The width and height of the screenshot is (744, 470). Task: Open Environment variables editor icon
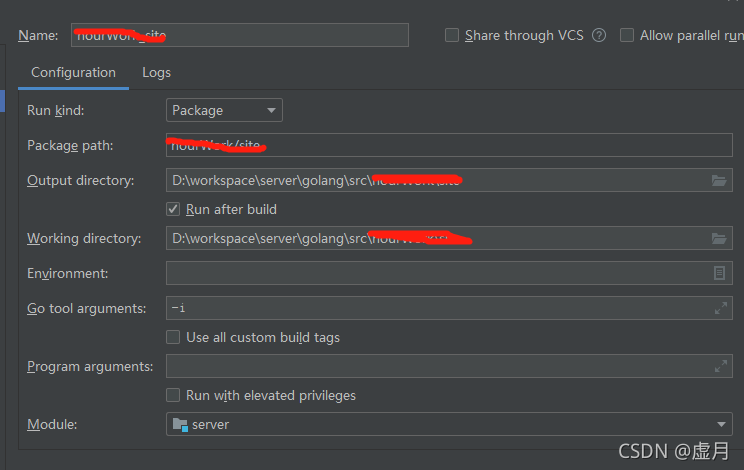click(719, 273)
